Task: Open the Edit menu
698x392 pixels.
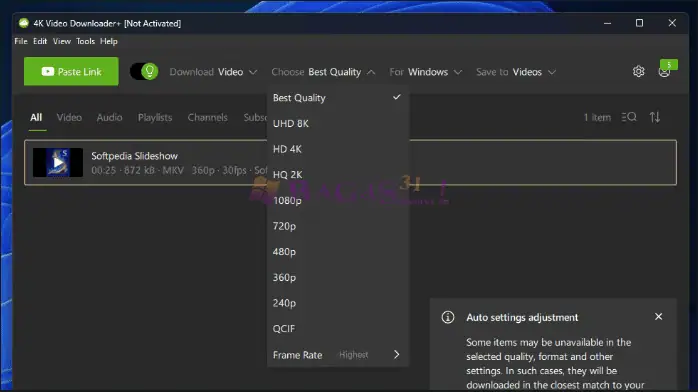Action: pos(40,41)
